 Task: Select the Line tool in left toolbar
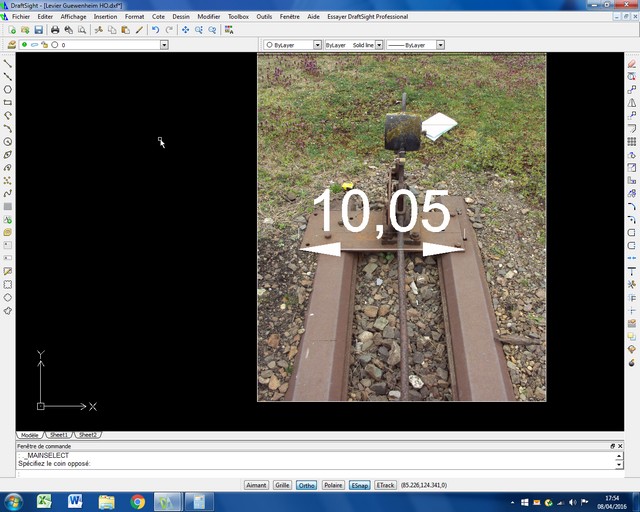8,63
